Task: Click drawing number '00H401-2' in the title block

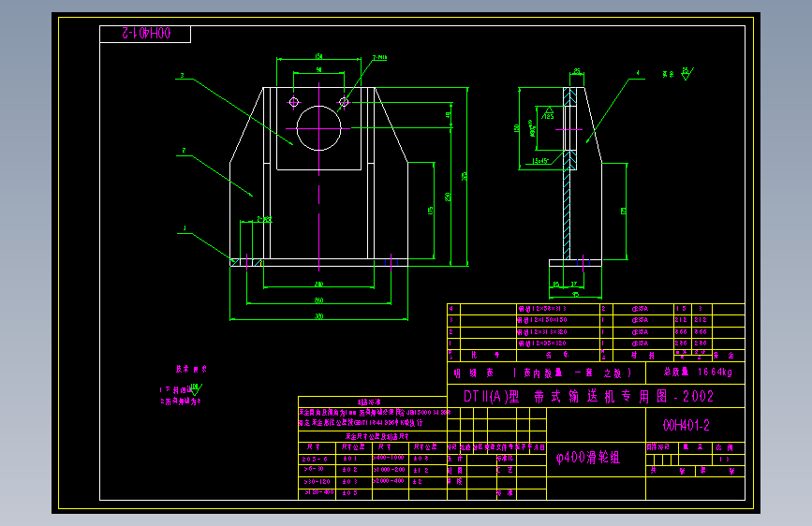Action: 687,426
